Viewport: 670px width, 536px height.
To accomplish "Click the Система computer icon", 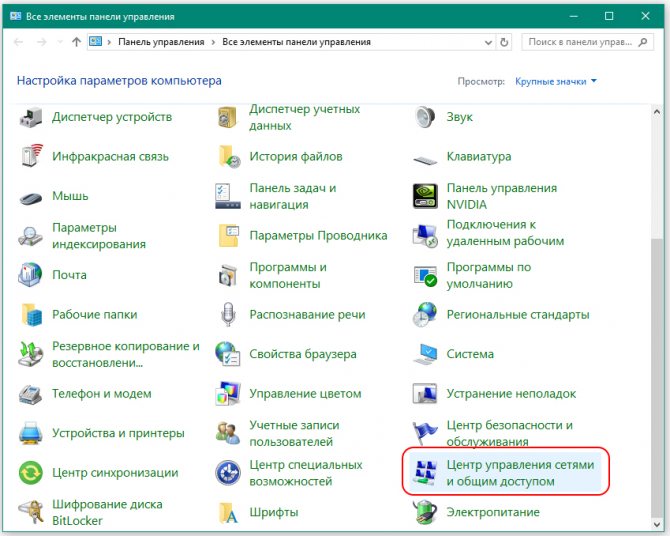I will [425, 354].
